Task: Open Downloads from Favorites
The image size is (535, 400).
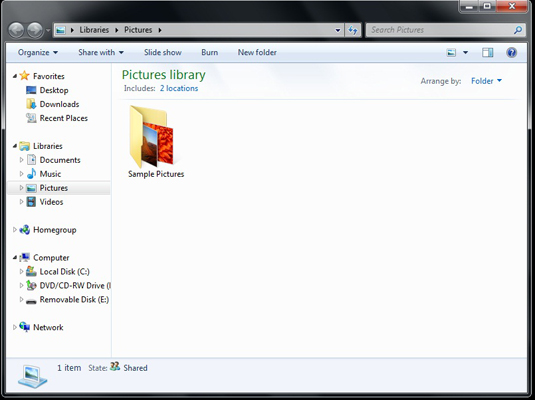Action: pyautogui.click(x=59, y=104)
